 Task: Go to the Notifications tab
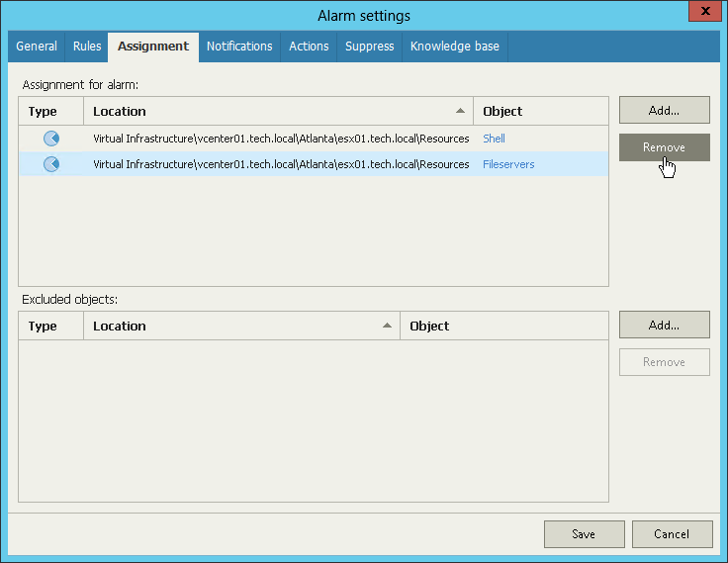tap(239, 47)
